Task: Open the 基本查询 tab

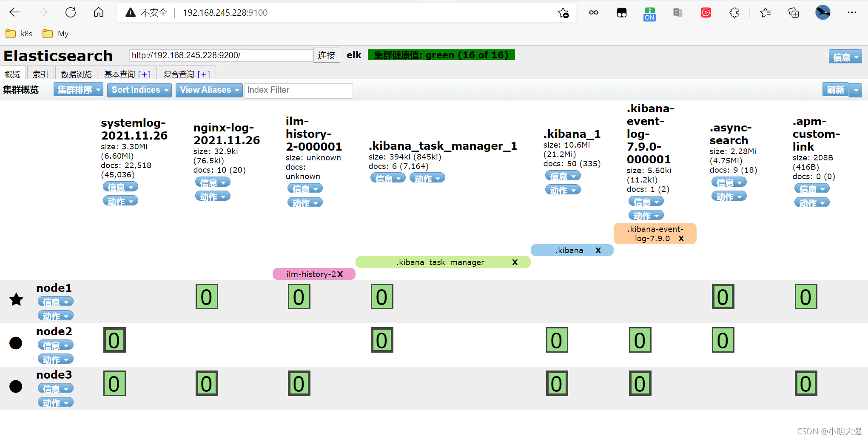Action: pyautogui.click(x=120, y=74)
